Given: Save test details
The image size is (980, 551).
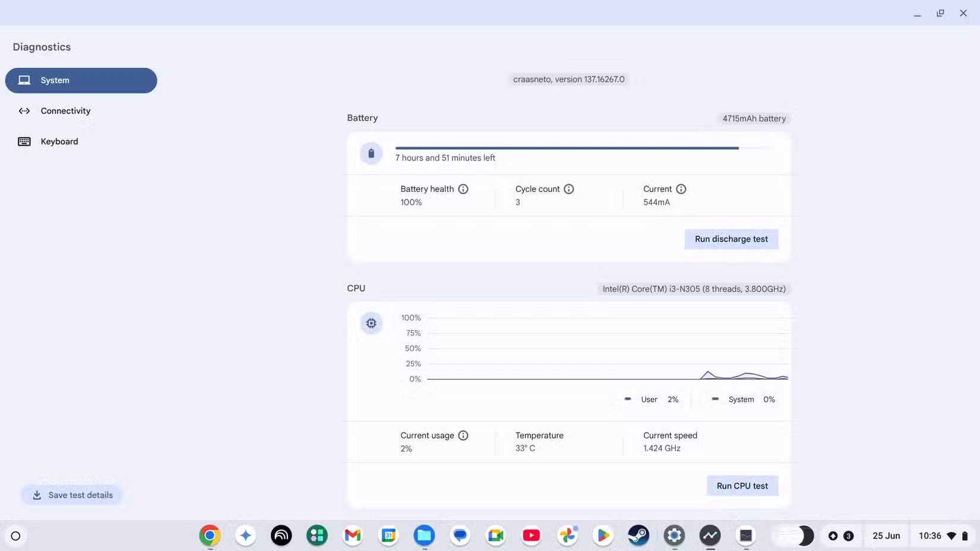Looking at the screenshot, I should (72, 495).
